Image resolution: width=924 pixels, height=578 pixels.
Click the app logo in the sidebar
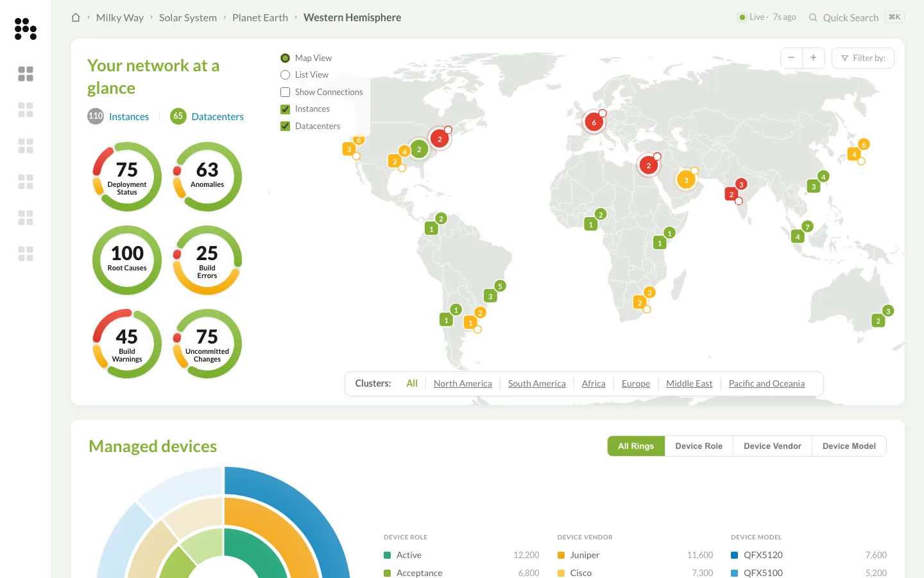(26, 29)
